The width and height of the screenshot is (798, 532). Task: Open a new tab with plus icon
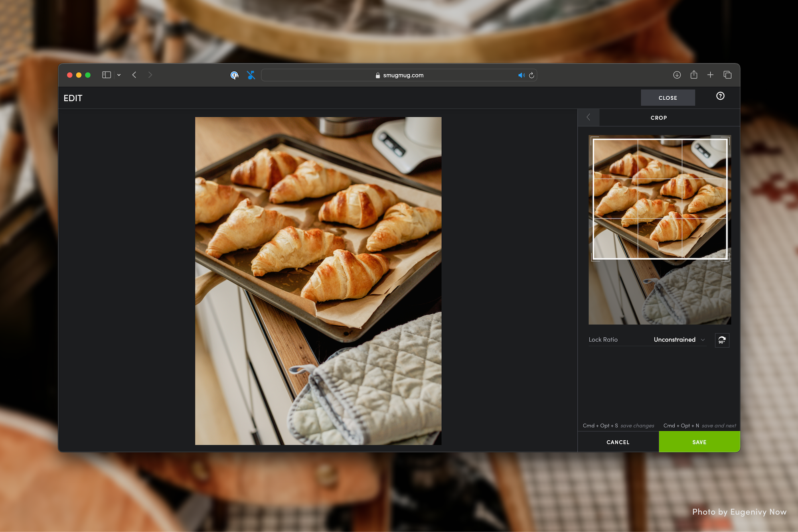(710, 75)
